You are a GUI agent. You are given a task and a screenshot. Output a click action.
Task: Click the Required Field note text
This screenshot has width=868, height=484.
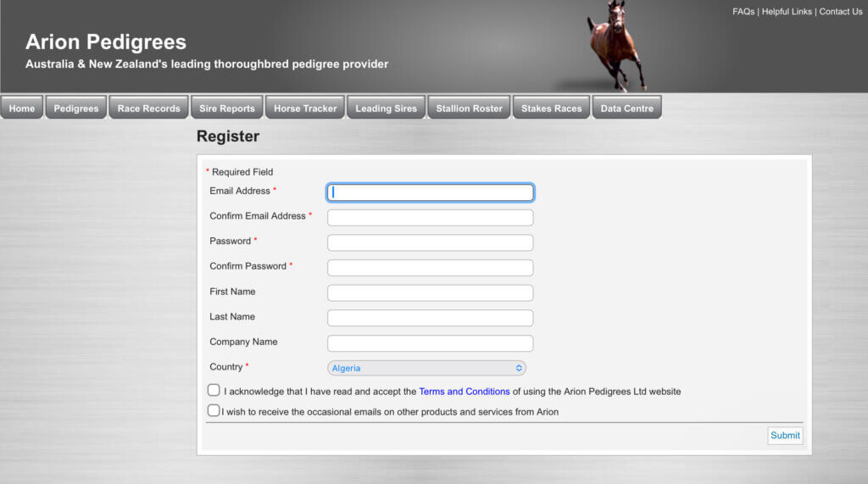tap(242, 172)
